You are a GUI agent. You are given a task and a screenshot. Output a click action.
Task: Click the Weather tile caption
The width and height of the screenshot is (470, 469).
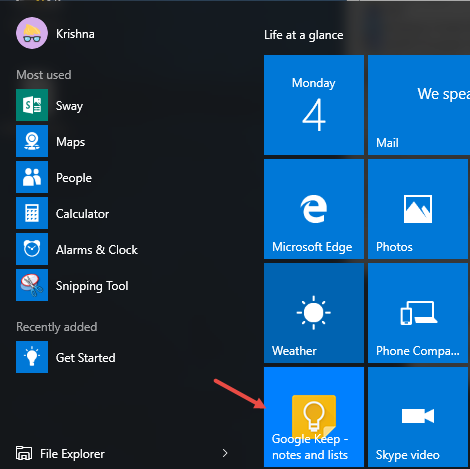pos(294,351)
